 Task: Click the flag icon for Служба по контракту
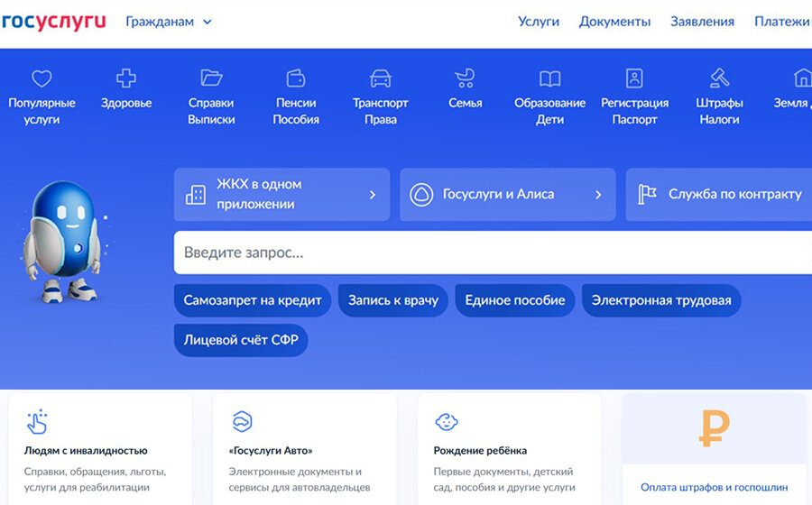(x=647, y=195)
